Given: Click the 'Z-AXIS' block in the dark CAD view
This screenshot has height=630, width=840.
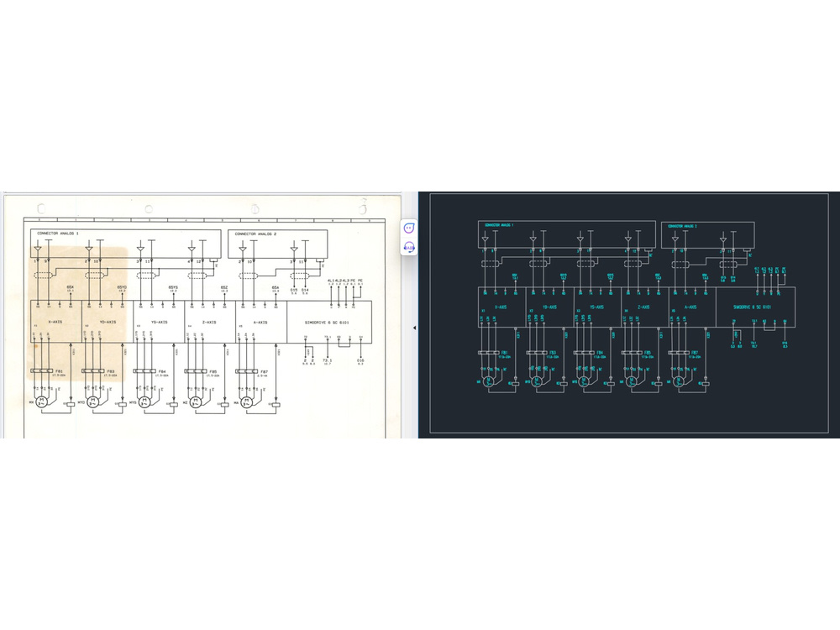Looking at the screenshot, I should [x=644, y=307].
